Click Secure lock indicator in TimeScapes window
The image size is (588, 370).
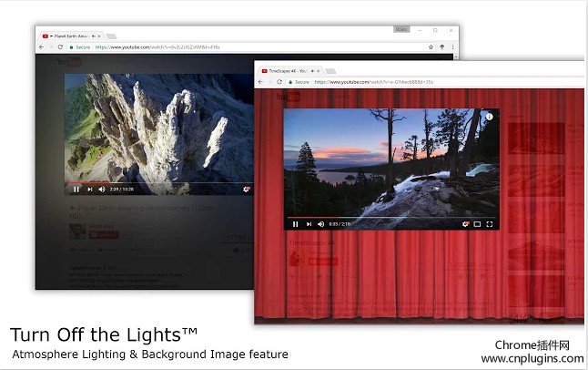point(299,82)
